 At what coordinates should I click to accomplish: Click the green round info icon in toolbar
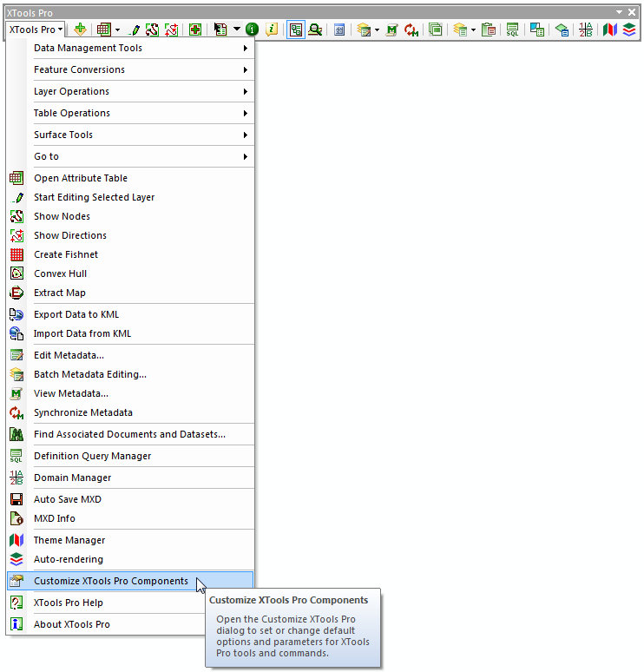coord(252,30)
